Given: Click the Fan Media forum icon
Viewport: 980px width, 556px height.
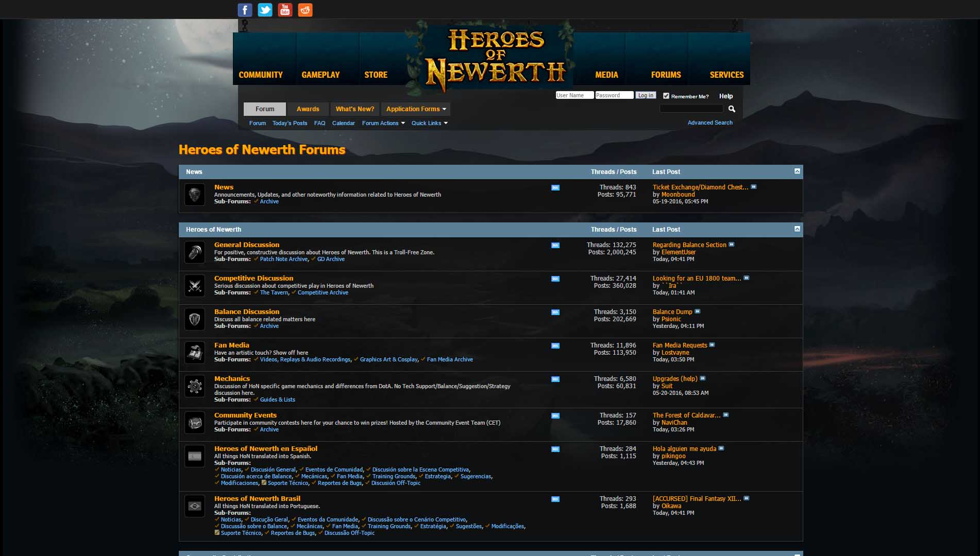Looking at the screenshot, I should tap(195, 353).
